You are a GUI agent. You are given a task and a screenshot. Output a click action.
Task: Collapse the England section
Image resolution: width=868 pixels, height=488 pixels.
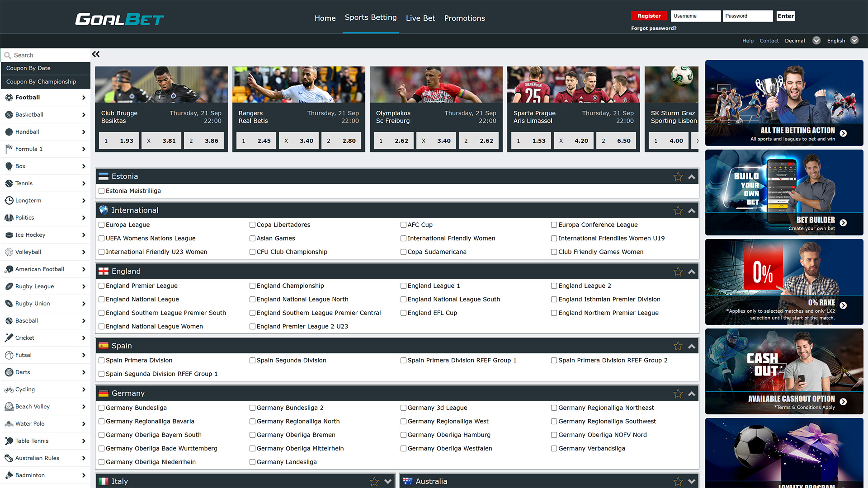click(x=692, y=272)
